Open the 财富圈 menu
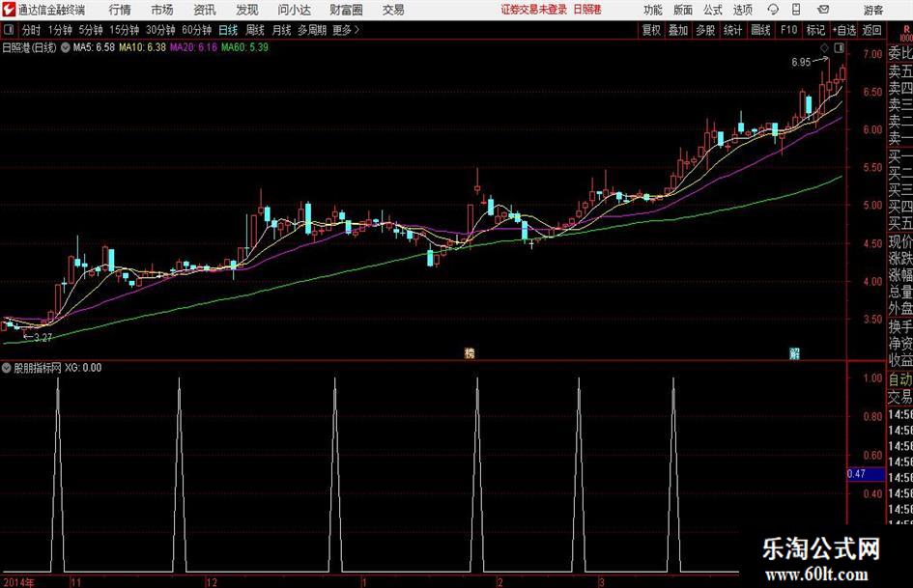913x588 pixels. point(346,10)
